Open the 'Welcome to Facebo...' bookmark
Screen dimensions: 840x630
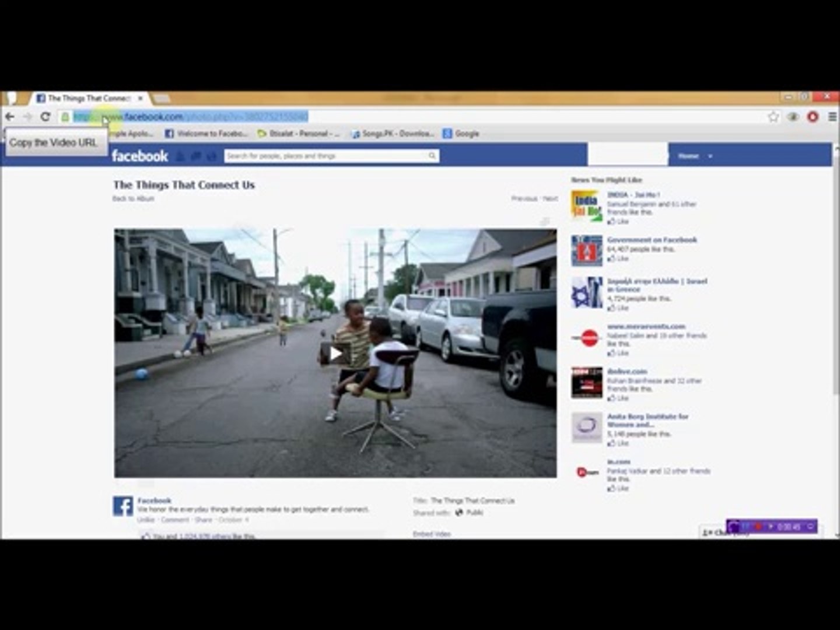coord(206,134)
